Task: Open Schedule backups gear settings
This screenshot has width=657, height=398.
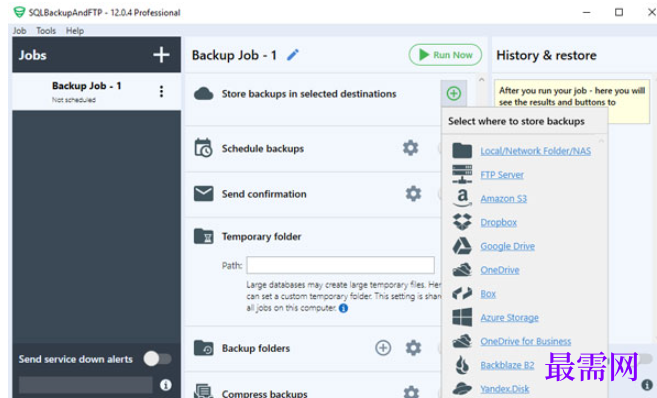Action: [x=411, y=148]
